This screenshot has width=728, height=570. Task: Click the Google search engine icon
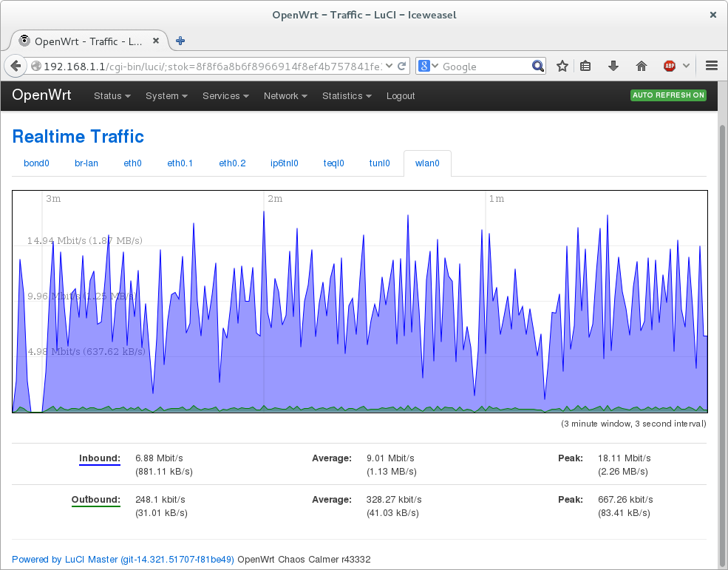[x=424, y=66]
